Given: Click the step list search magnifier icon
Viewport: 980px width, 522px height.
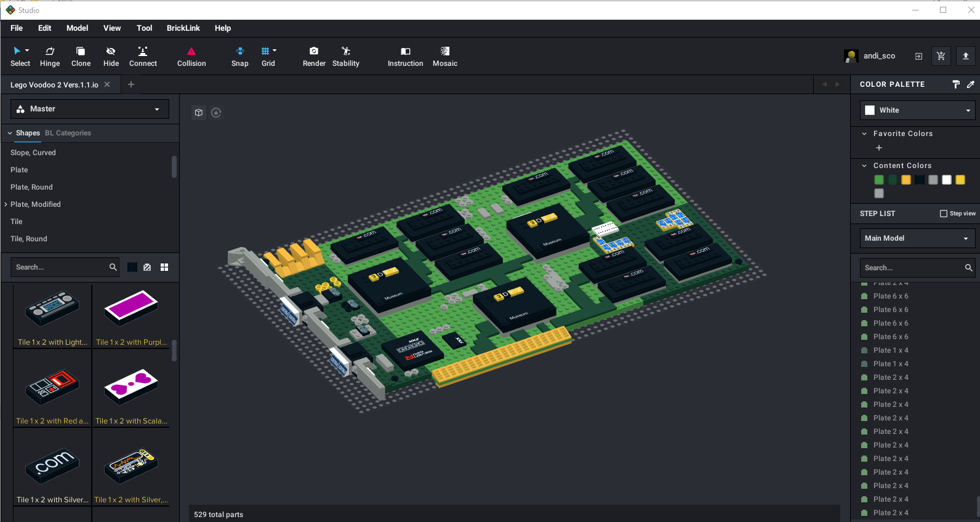Looking at the screenshot, I should tap(968, 268).
